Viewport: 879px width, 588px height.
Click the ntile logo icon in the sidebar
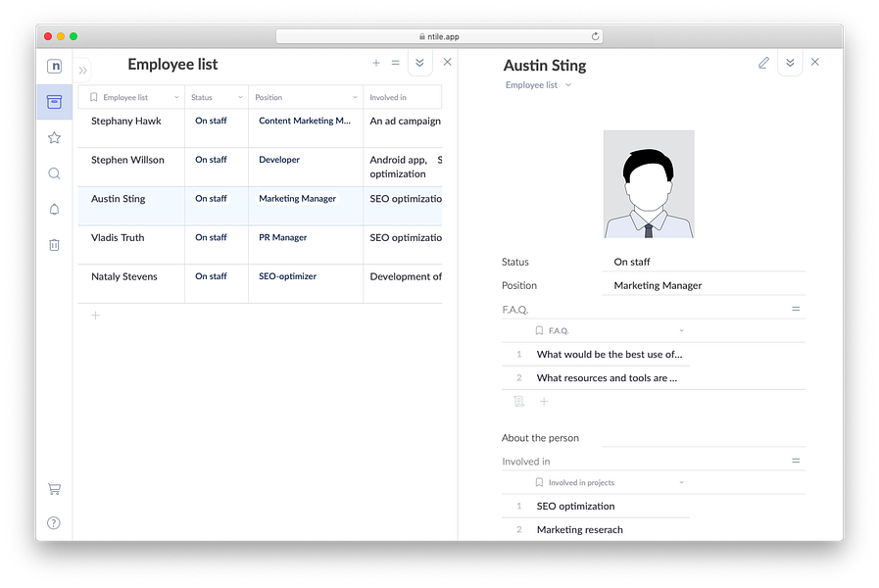click(54, 66)
